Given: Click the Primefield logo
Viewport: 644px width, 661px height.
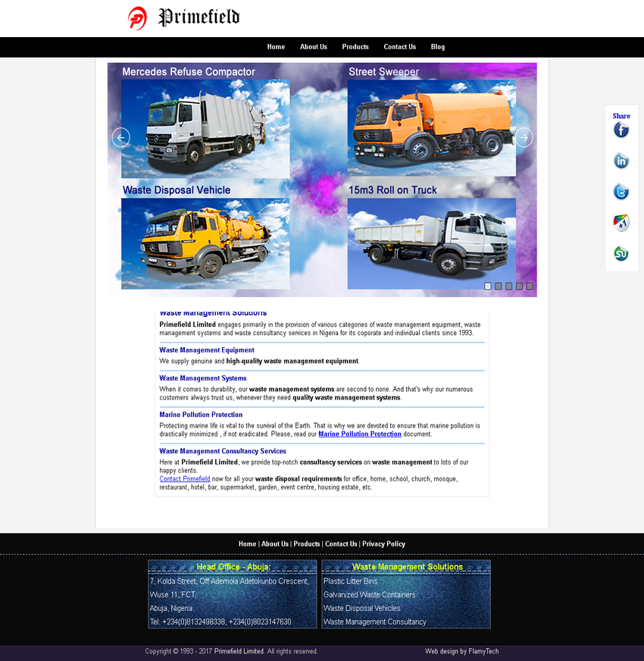Looking at the screenshot, I should [x=184, y=17].
